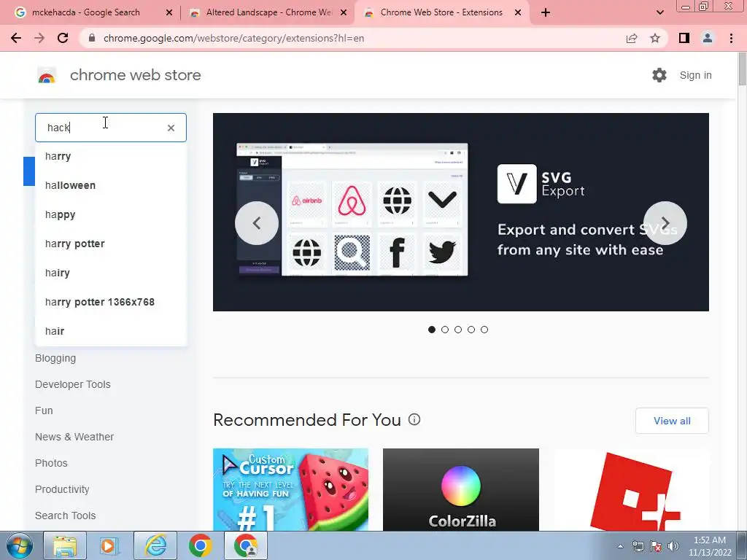Choose the 'harry potter 1366x768' suggestion
Image resolution: width=747 pixels, height=560 pixels.
tap(111, 302)
